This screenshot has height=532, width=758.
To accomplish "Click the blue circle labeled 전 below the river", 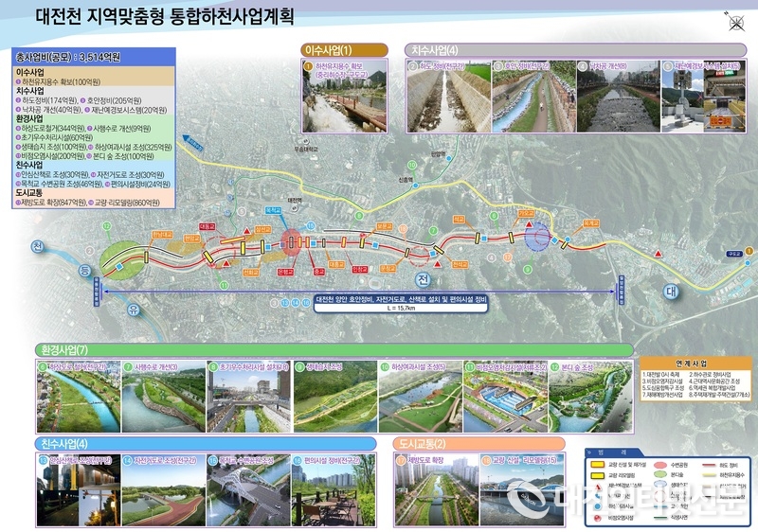I will coord(424,280).
